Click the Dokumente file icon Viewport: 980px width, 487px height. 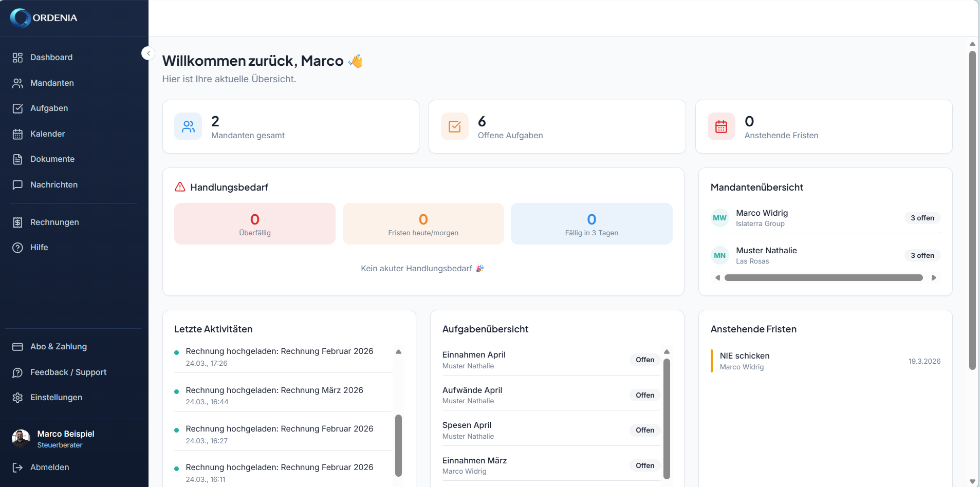(x=17, y=159)
